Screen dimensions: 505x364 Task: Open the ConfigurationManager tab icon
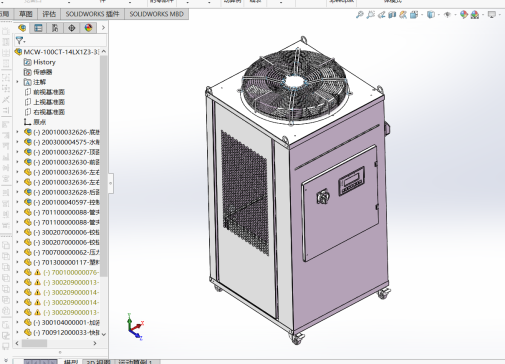click(x=55, y=28)
